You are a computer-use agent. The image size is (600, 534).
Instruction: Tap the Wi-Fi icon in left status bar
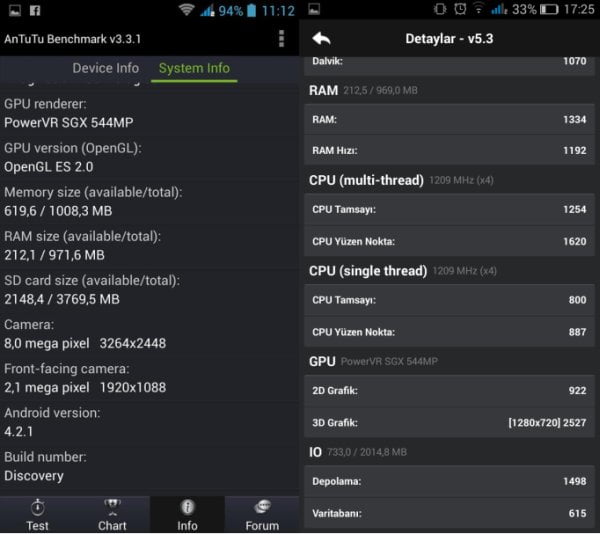click(186, 10)
